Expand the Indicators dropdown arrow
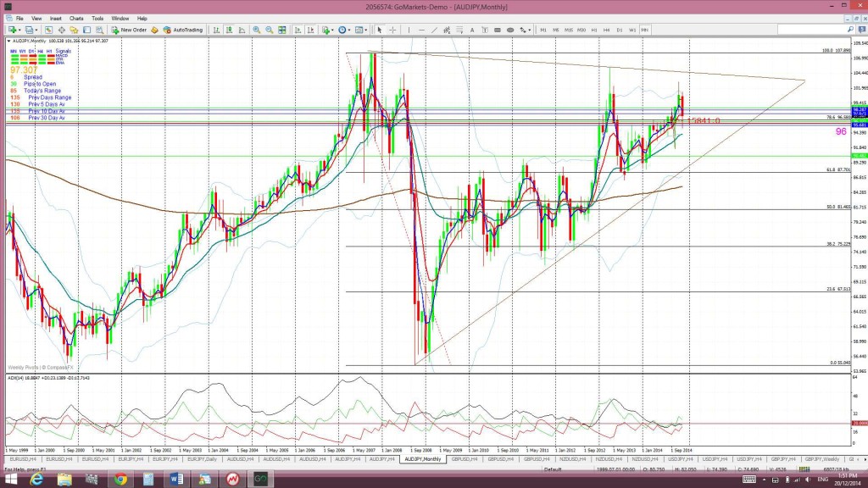This screenshot has width=868, height=488. point(332,30)
